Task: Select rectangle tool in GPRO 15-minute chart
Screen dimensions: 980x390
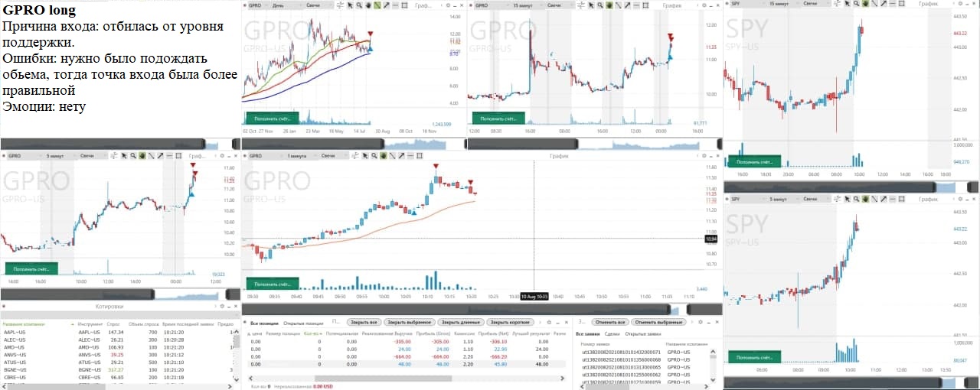Action: tap(645, 5)
